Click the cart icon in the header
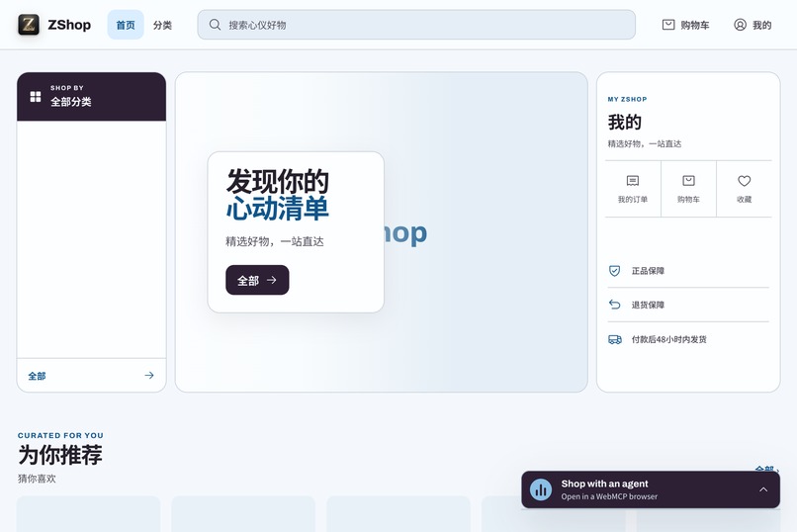Screen dimensions: 797x532 668,25
